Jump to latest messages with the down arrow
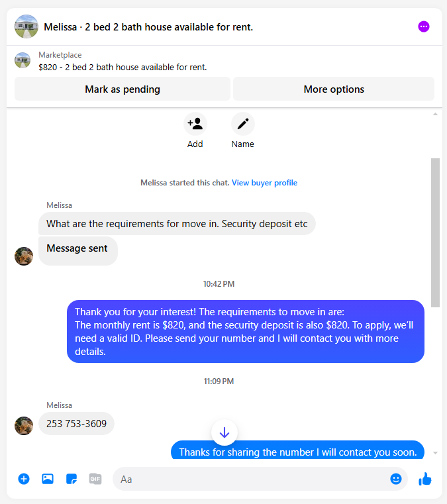Screen dimensions: 447x504 coord(224,432)
